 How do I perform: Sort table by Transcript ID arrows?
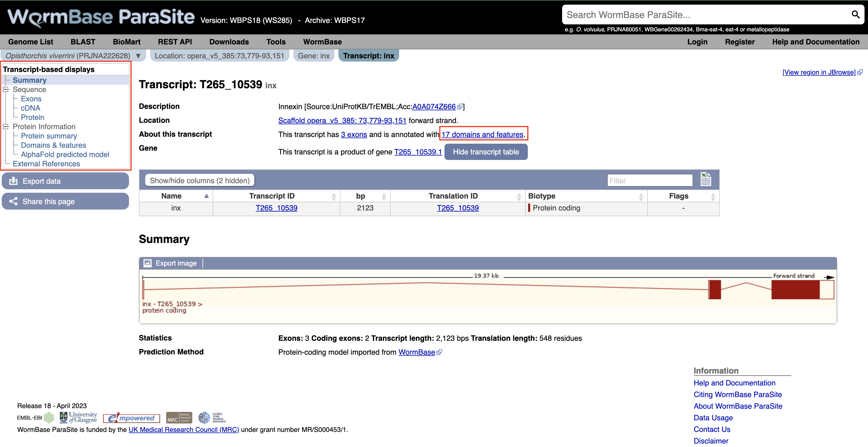[x=333, y=196]
